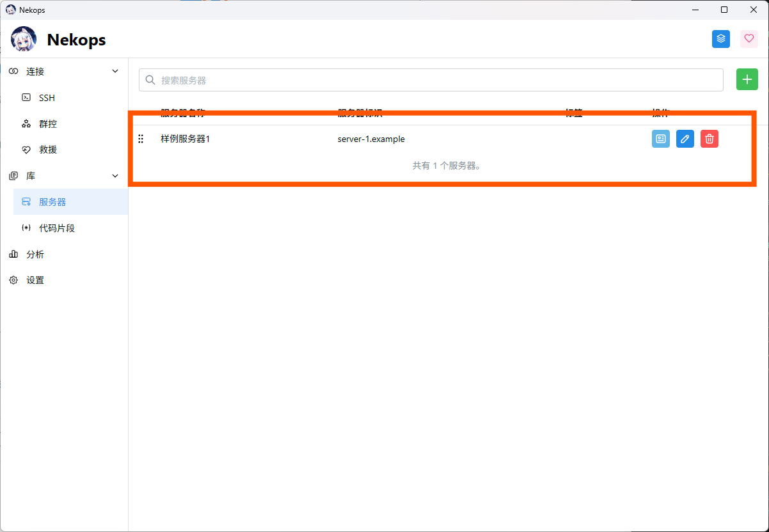Select 代码片段 in the sidebar
Image resolution: width=769 pixels, height=532 pixels.
pyautogui.click(x=57, y=228)
